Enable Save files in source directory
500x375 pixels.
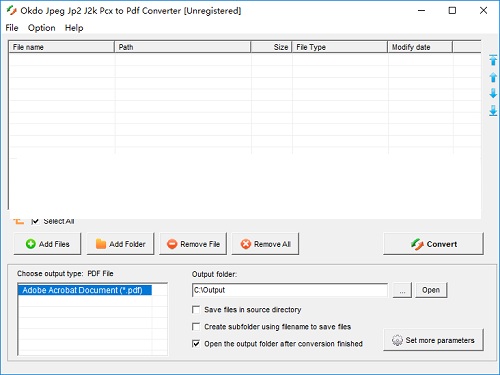pos(196,310)
